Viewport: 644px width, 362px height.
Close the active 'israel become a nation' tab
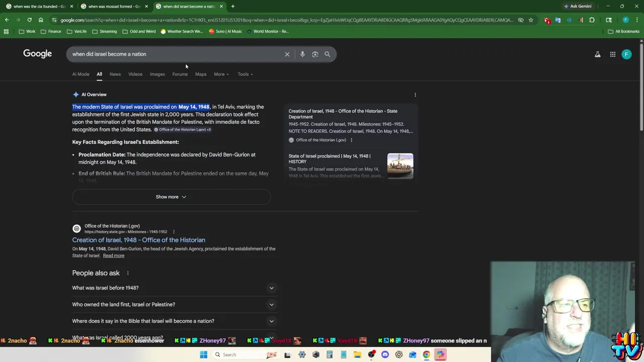coord(221,7)
